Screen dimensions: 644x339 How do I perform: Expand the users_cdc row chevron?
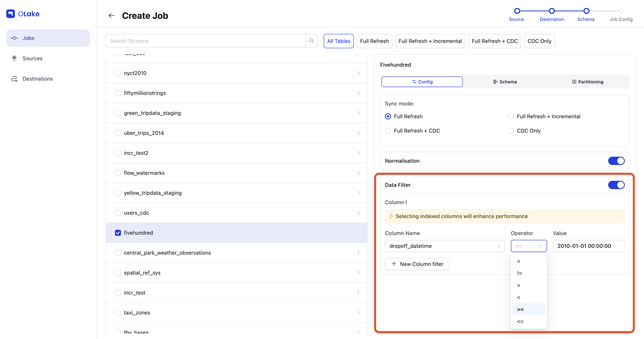click(358, 213)
